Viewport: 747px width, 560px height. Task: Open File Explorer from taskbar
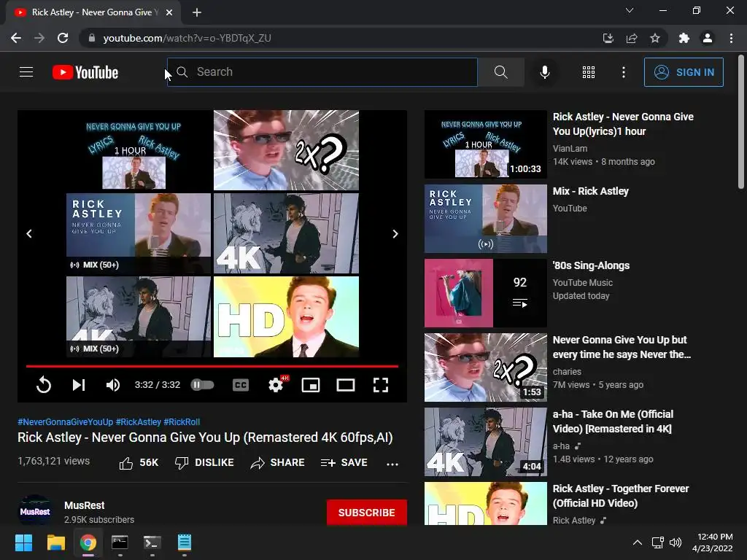tap(55, 542)
